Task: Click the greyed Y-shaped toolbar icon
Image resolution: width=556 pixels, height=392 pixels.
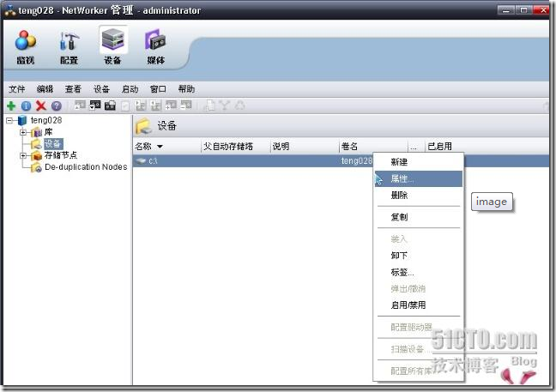Action: click(x=225, y=106)
